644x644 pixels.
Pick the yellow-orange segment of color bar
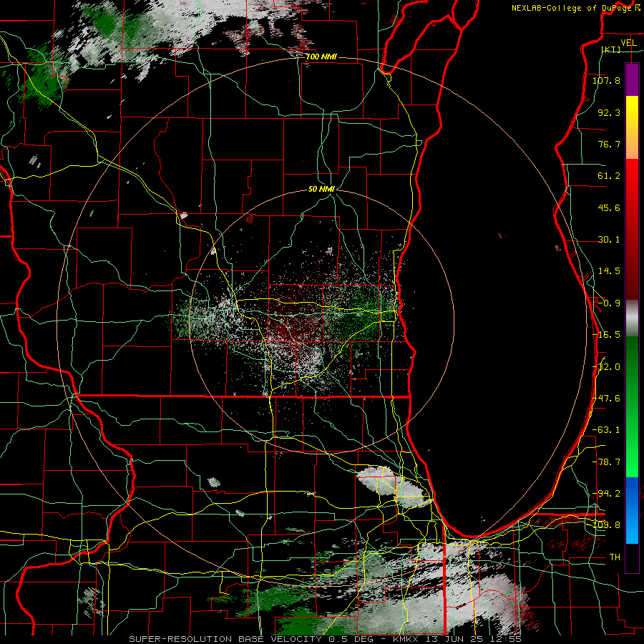pos(632,127)
